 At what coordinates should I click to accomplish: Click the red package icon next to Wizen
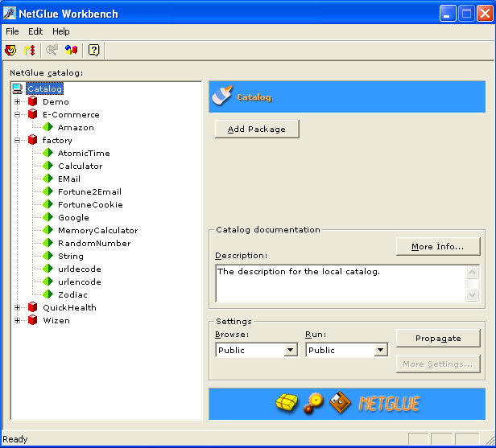tap(32, 320)
